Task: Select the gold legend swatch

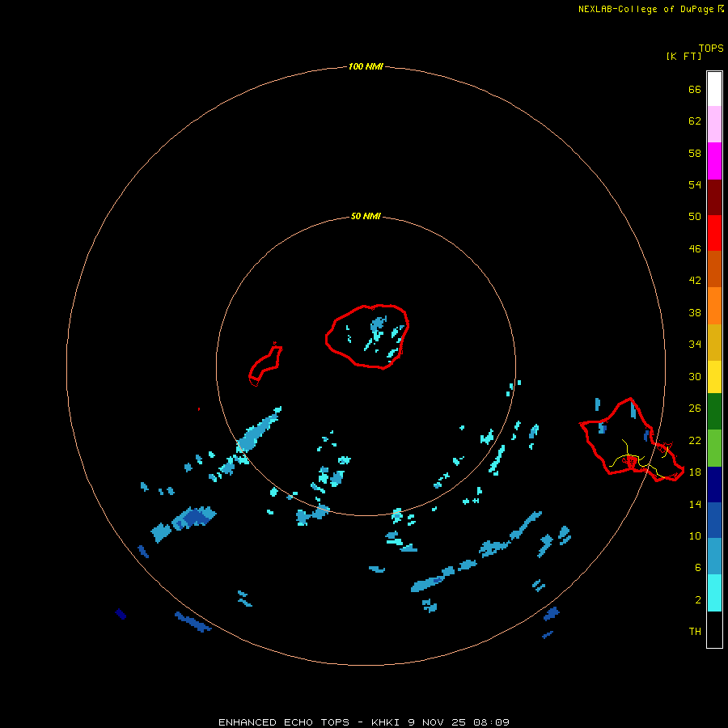Action: point(714,342)
